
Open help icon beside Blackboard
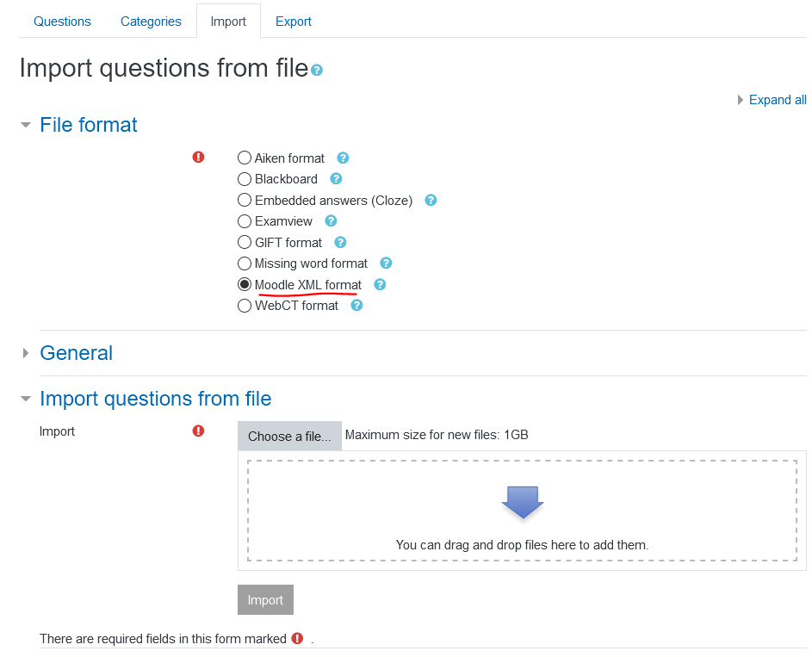(x=336, y=178)
